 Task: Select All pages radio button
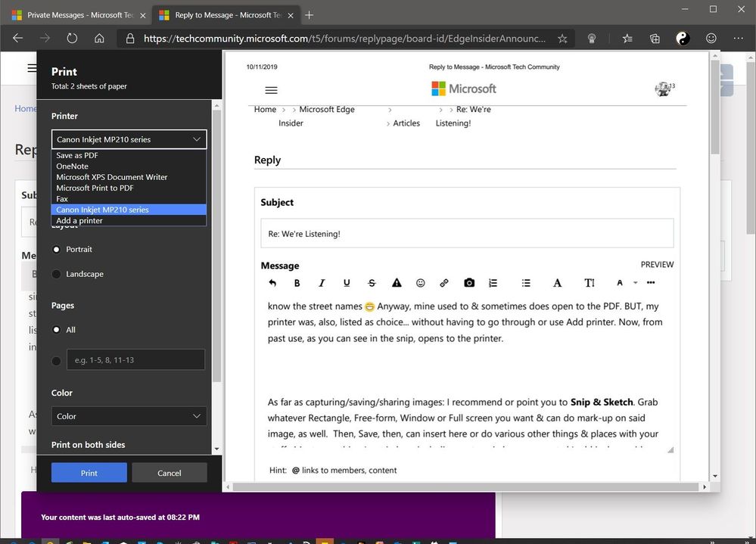(x=57, y=330)
